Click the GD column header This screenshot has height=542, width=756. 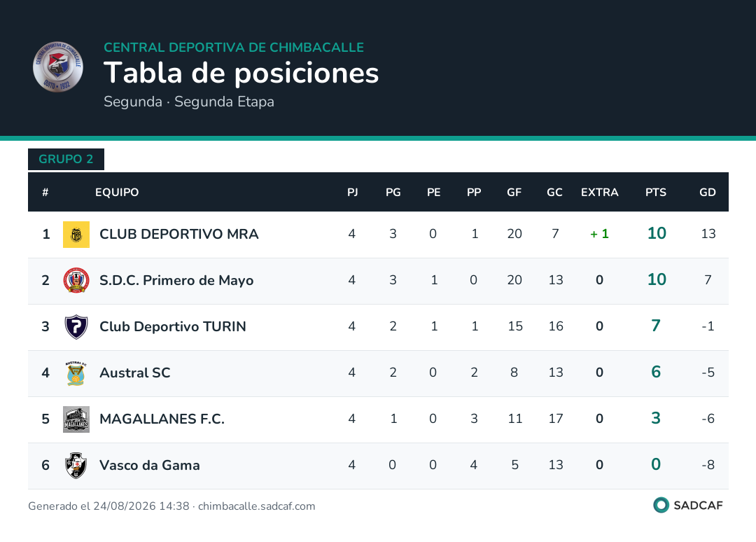pyautogui.click(x=707, y=193)
